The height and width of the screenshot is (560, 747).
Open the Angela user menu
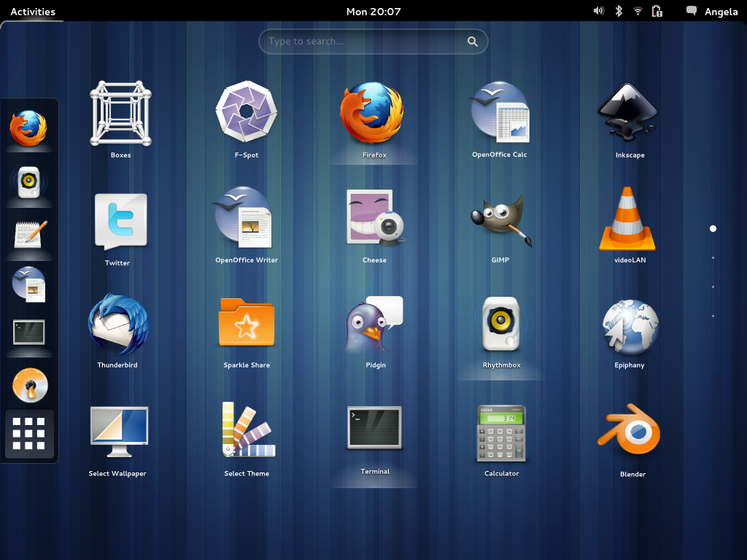coord(721,12)
